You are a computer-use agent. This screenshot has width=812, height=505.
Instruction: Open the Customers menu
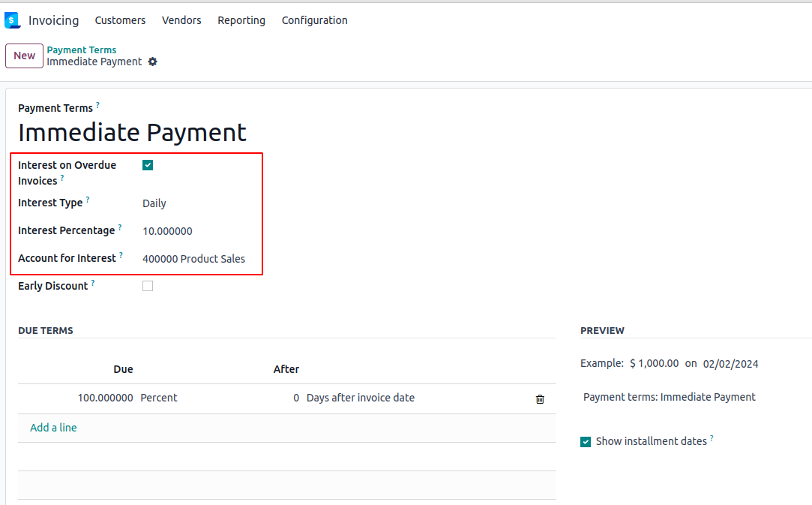pyautogui.click(x=120, y=20)
